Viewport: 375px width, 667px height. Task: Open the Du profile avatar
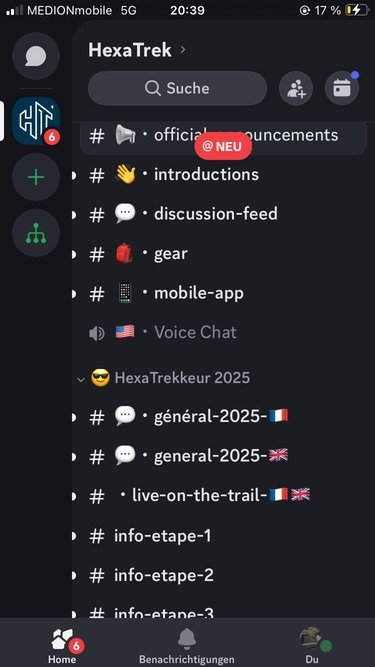(312, 638)
